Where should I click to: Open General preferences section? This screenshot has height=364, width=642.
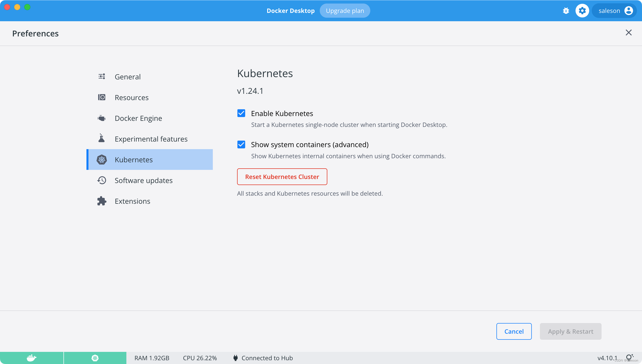click(x=127, y=77)
